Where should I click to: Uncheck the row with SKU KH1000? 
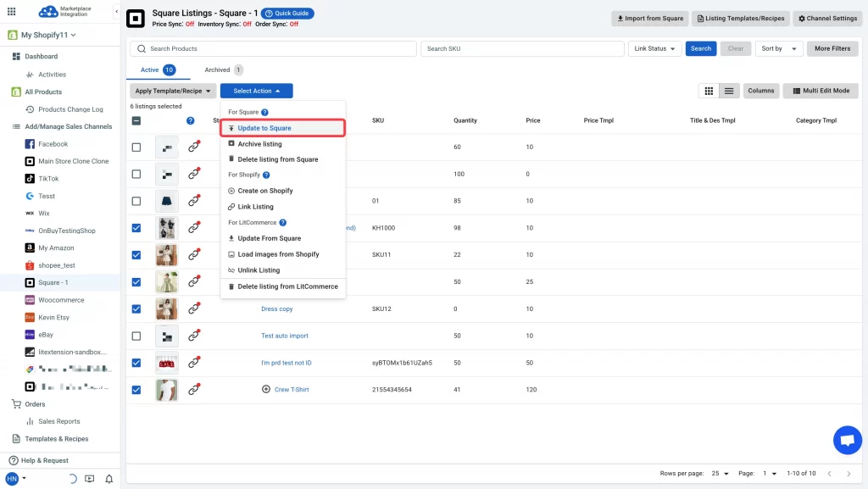pos(136,228)
